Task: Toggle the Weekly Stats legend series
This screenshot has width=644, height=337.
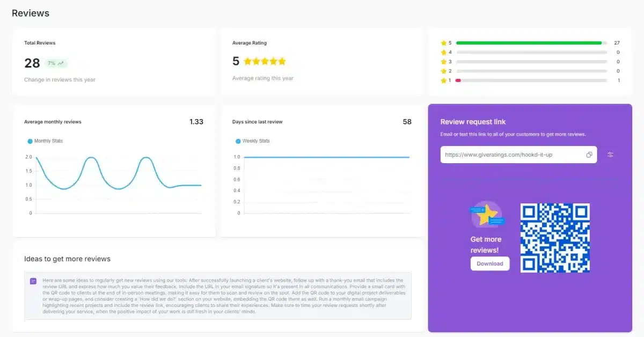Action: [252, 141]
